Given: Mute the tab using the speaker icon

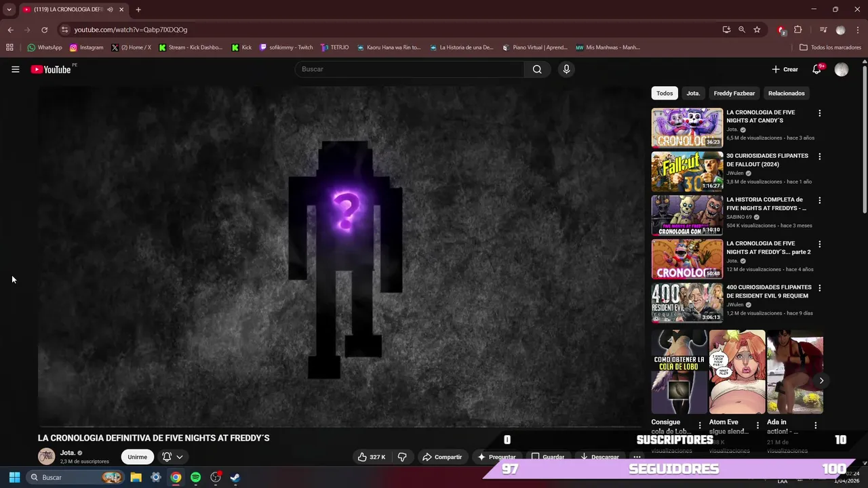Looking at the screenshot, I should 110,9.
